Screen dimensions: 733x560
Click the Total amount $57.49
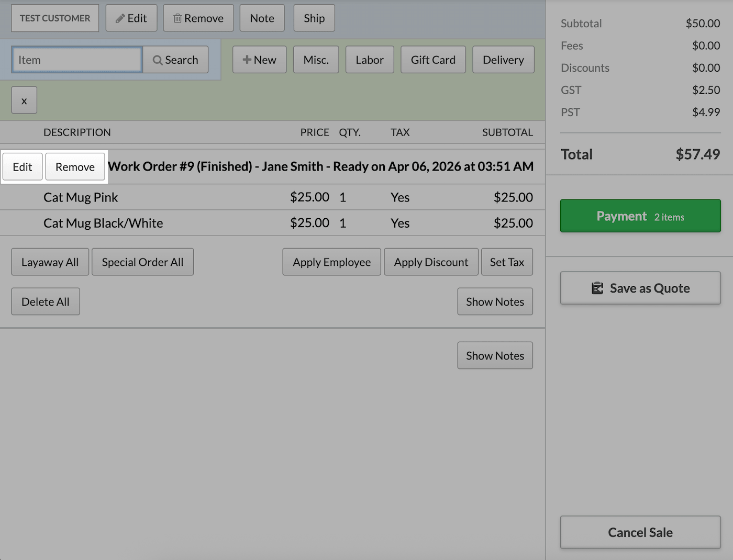coord(698,154)
